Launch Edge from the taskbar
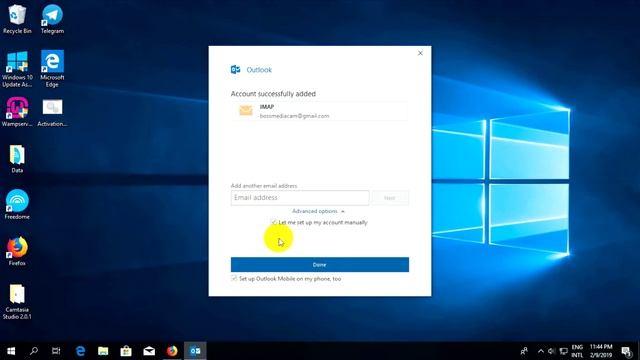The width and height of the screenshot is (640, 360). [x=80, y=351]
